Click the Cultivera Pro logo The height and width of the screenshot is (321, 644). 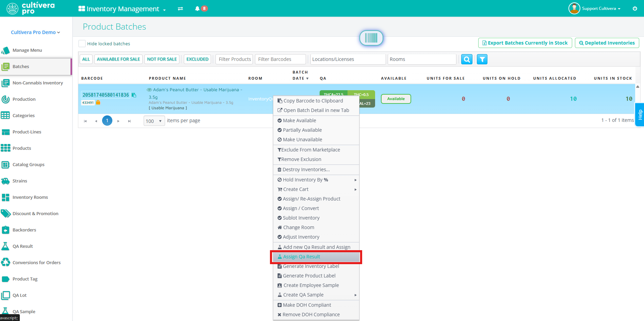click(x=31, y=9)
